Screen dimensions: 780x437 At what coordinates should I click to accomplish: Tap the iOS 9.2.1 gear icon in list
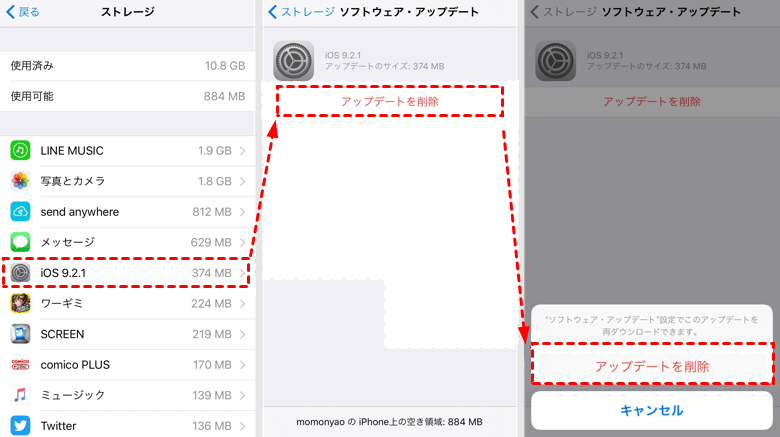(x=20, y=273)
